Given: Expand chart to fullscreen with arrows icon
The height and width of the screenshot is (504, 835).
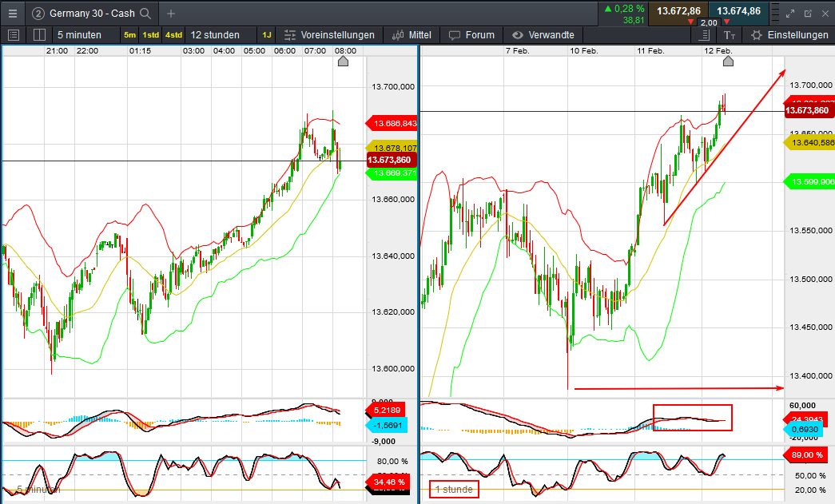Looking at the screenshot, I should pos(790,14).
